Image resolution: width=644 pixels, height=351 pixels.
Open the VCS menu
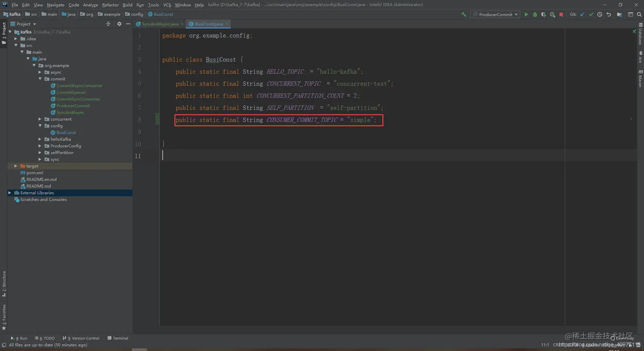click(167, 5)
